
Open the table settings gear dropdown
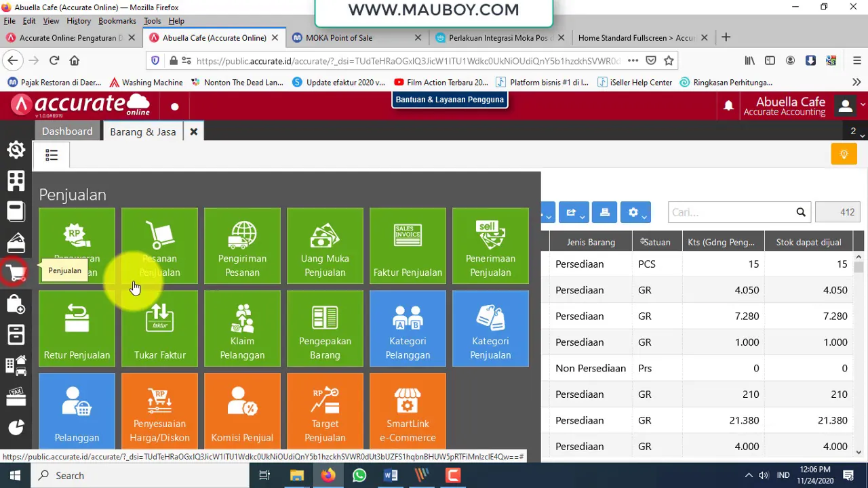[636, 213]
